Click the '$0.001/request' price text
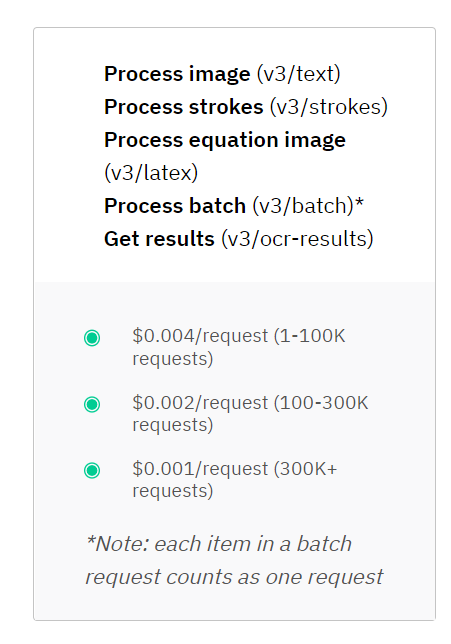Image resolution: width=451 pixels, height=644 pixels. pos(200,469)
